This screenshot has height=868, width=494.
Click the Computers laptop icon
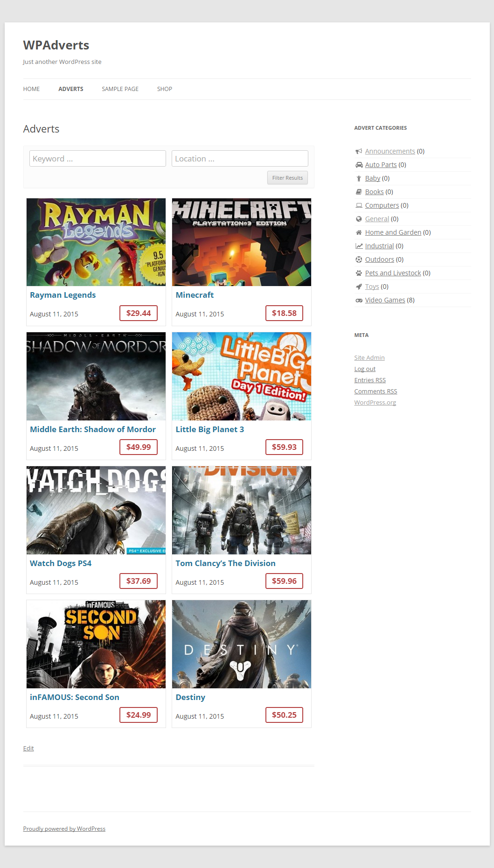coord(359,205)
